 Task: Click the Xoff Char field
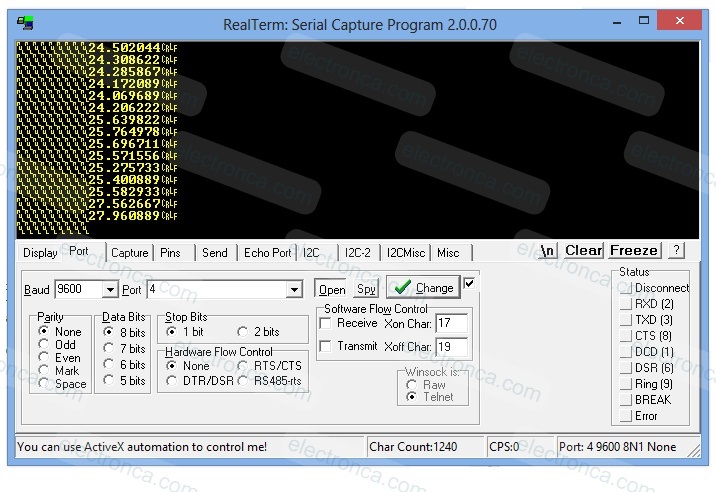click(451, 347)
